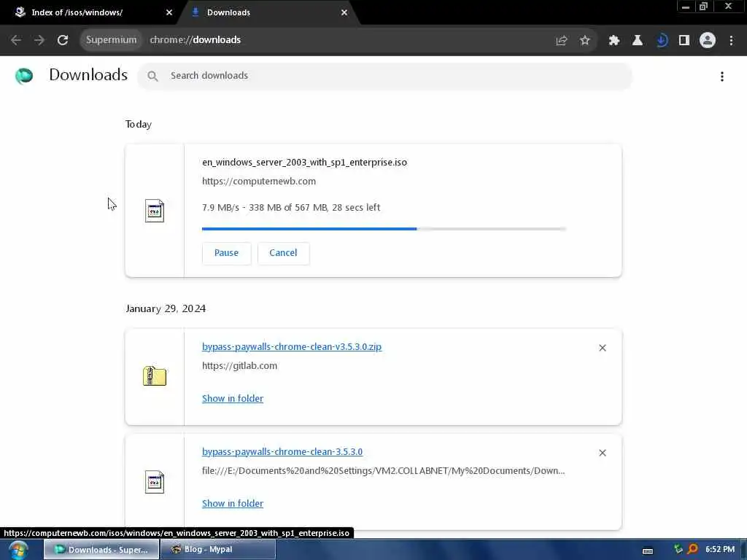Bookmark this page with the star icon

pyautogui.click(x=585, y=41)
